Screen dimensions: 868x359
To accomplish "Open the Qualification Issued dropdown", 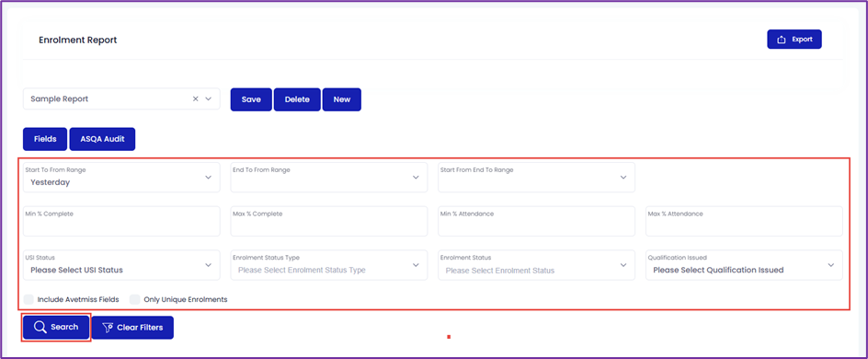I will point(744,265).
